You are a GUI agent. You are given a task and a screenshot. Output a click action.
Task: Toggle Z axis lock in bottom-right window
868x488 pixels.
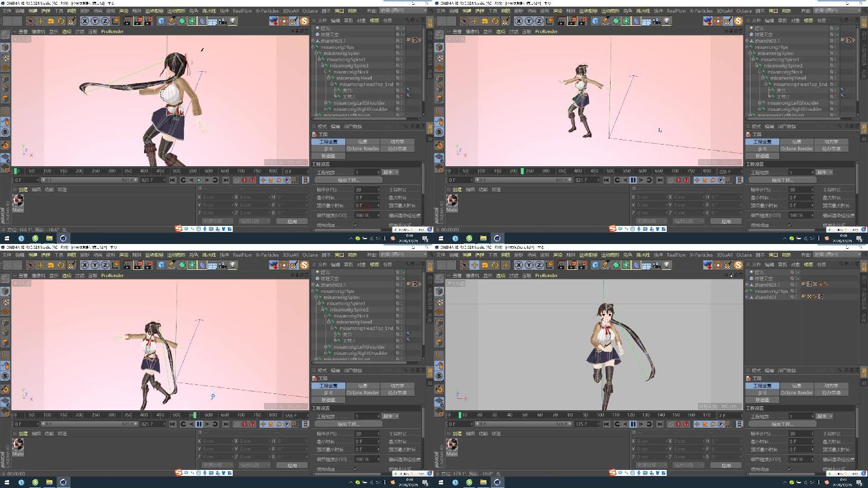tap(539, 265)
